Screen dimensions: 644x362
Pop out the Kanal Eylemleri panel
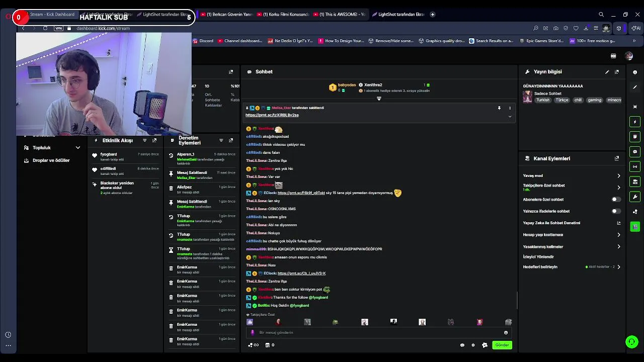click(x=617, y=158)
